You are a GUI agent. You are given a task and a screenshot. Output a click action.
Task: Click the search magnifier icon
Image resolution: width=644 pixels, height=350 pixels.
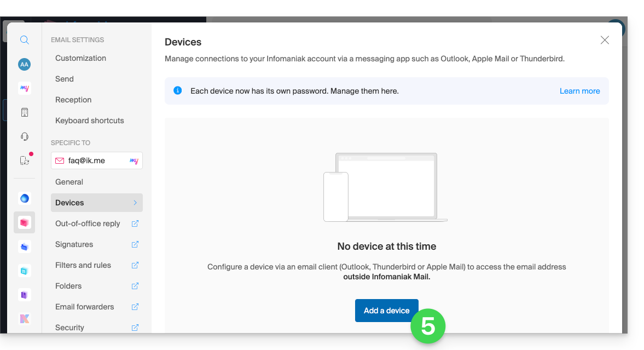tap(25, 40)
